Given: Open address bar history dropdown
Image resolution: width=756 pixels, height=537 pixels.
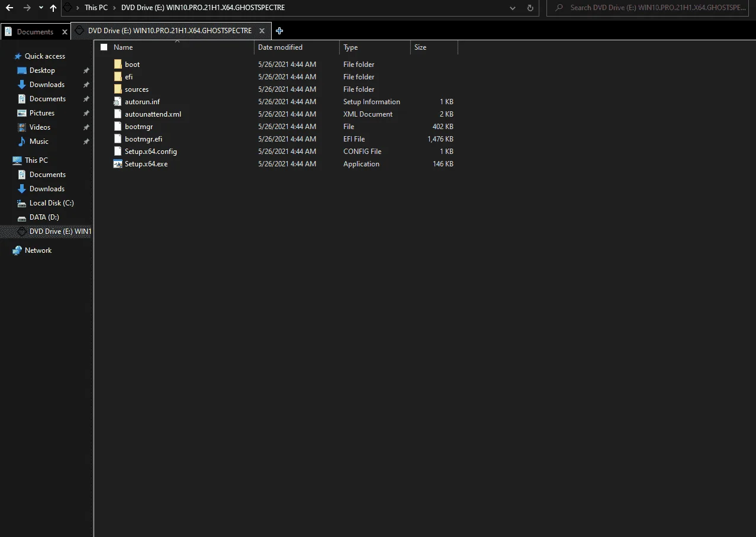Looking at the screenshot, I should tap(513, 8).
